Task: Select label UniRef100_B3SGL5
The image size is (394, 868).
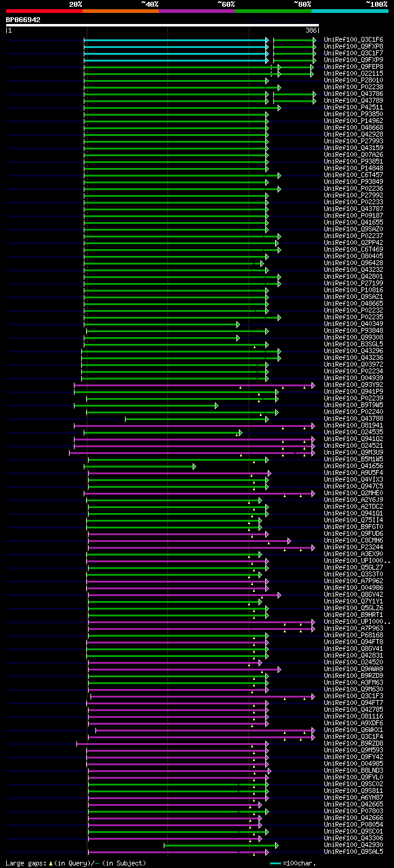Action: 353,344
